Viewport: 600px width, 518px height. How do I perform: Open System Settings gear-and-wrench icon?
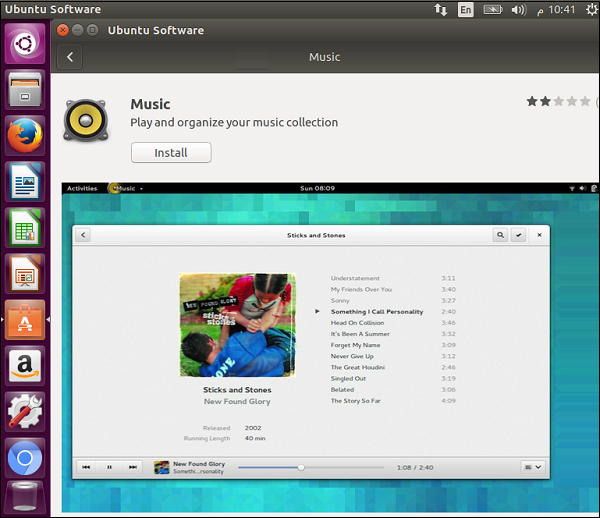pyautogui.click(x=25, y=411)
